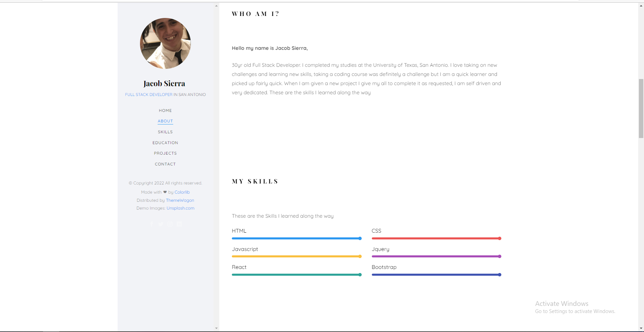Image resolution: width=644 pixels, height=332 pixels.
Task: Open the SKILLS section
Action: pos(165,132)
